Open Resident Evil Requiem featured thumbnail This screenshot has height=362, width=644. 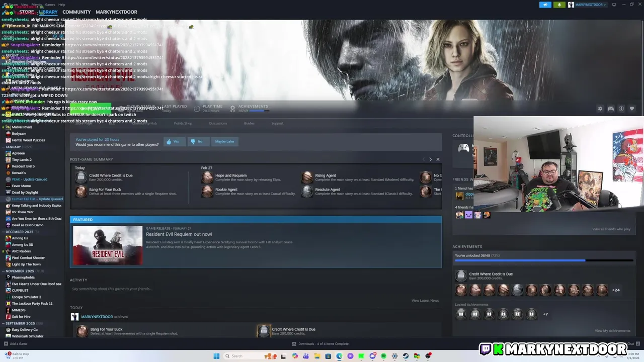tap(108, 245)
